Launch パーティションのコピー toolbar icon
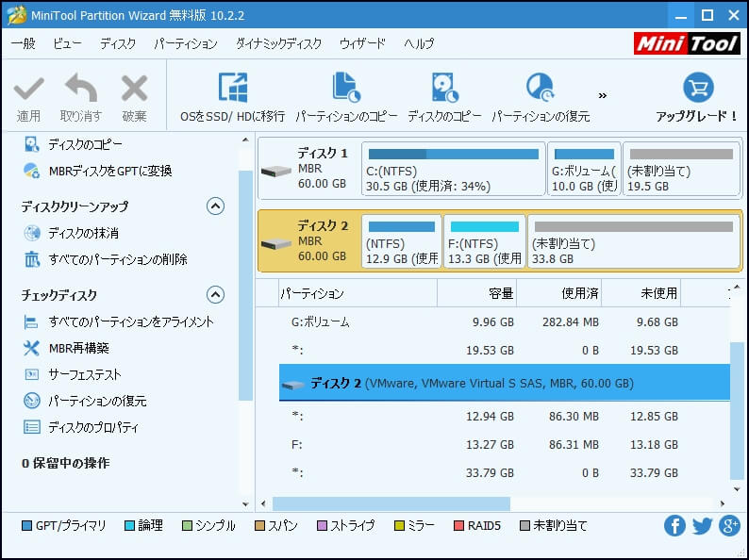The image size is (749, 560). click(x=346, y=88)
